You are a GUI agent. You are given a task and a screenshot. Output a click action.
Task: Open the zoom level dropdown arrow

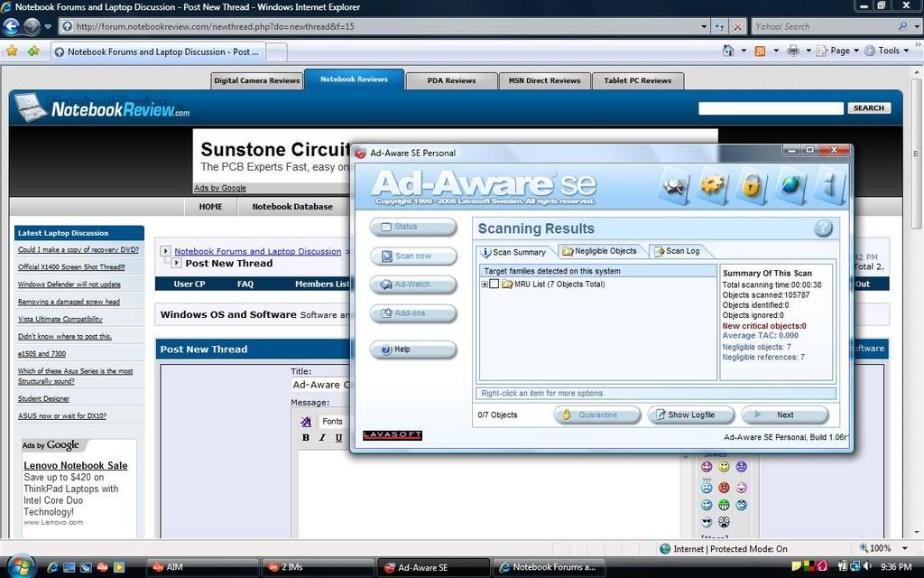pos(904,548)
